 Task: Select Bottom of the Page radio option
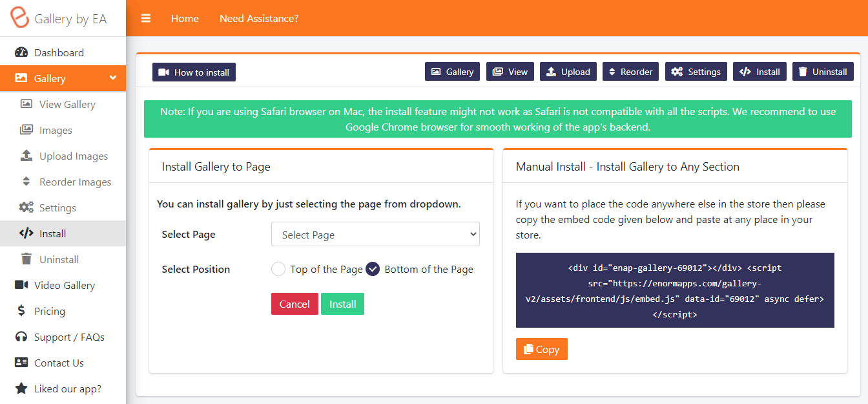tap(373, 269)
